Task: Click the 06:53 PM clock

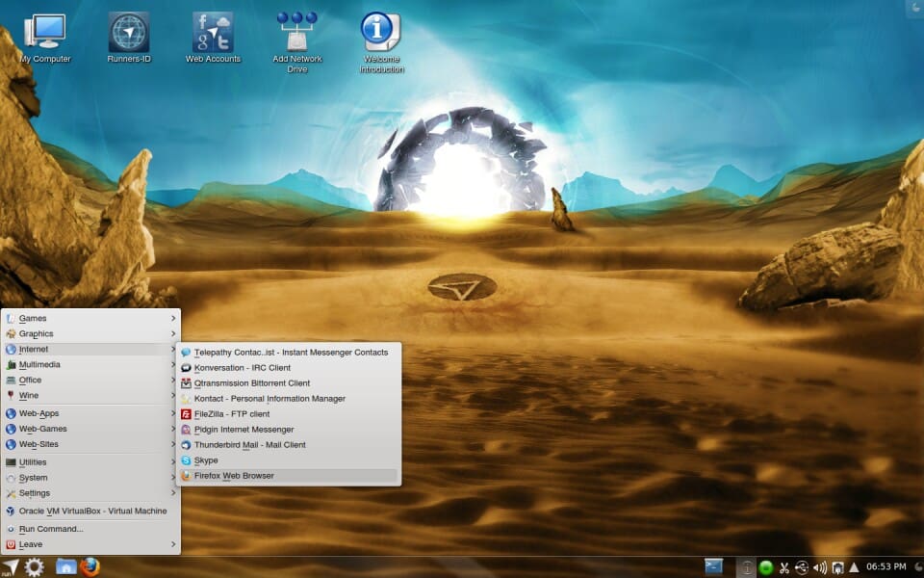Action: (885, 566)
